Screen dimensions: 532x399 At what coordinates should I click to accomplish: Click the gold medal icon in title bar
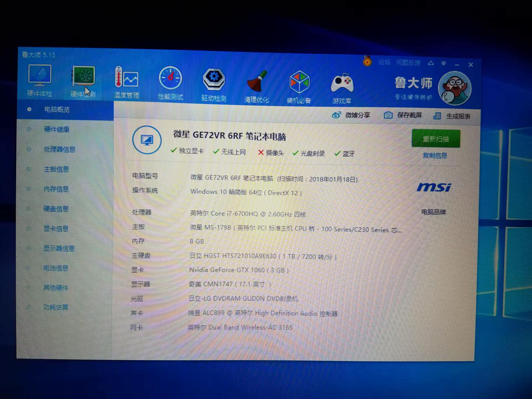click(367, 61)
